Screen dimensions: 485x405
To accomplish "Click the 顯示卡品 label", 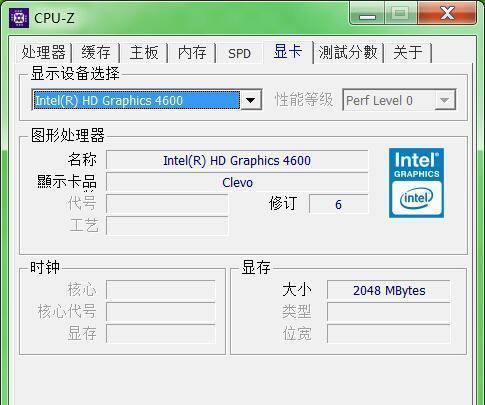I will (67, 182).
